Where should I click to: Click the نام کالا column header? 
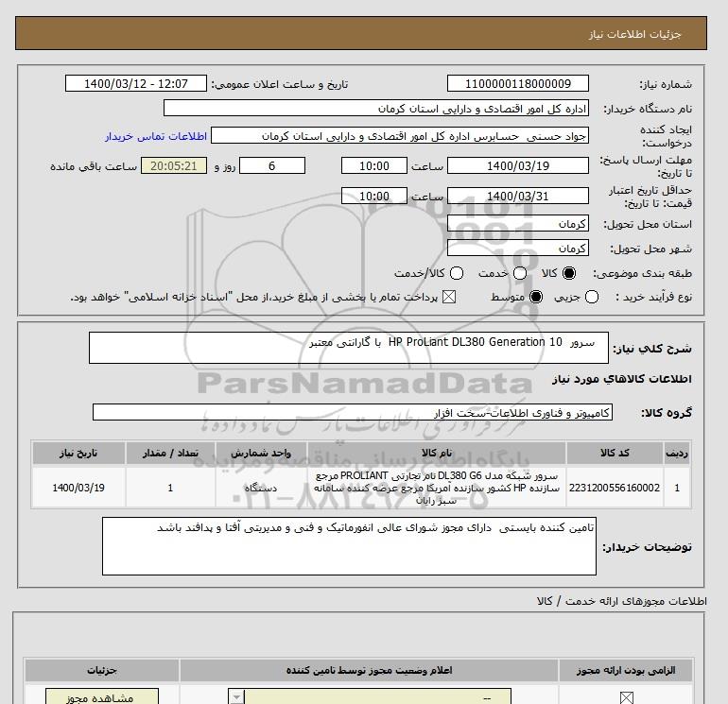[x=437, y=453]
